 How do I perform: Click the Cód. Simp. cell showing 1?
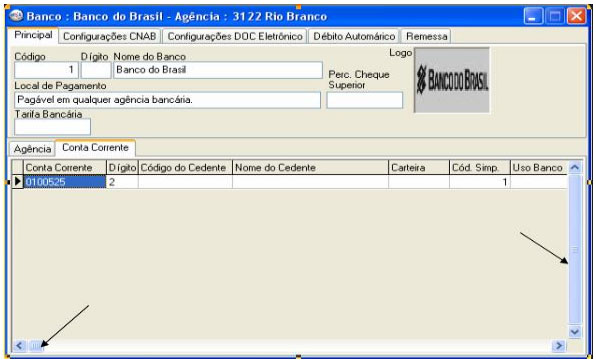tap(480, 182)
